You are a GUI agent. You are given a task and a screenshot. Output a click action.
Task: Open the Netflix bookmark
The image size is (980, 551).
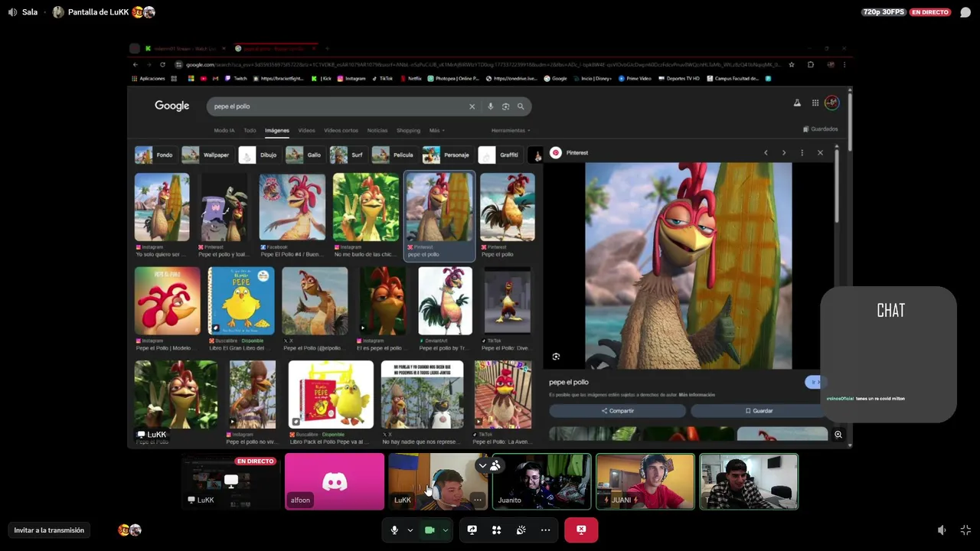410,78
